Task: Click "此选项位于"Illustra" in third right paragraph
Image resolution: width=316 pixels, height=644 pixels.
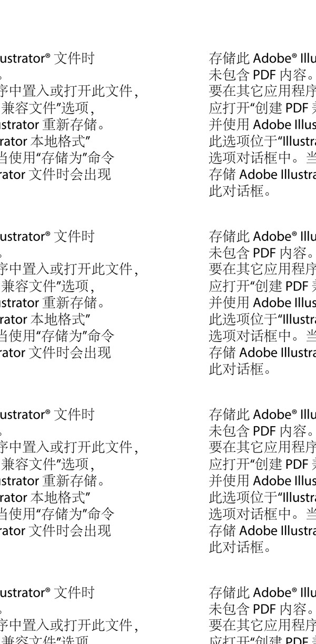Action: [262, 497]
